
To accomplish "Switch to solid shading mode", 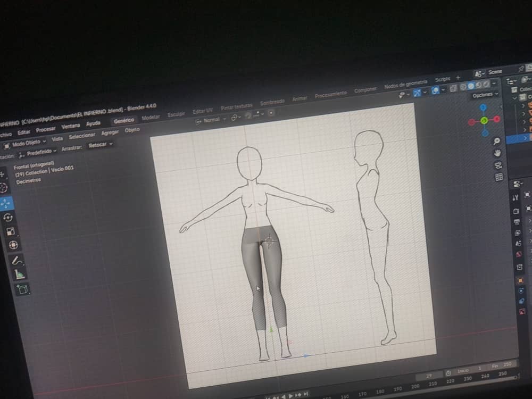I will click(x=471, y=86).
